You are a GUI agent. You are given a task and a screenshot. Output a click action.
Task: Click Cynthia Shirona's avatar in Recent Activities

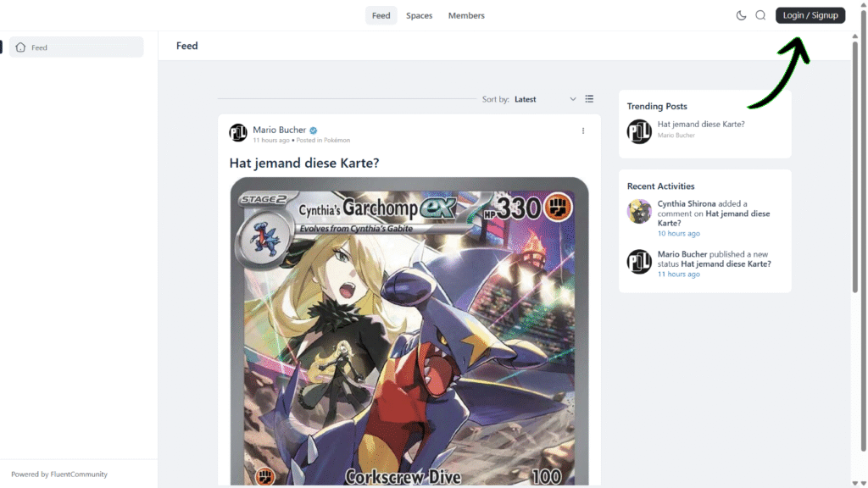coord(639,211)
